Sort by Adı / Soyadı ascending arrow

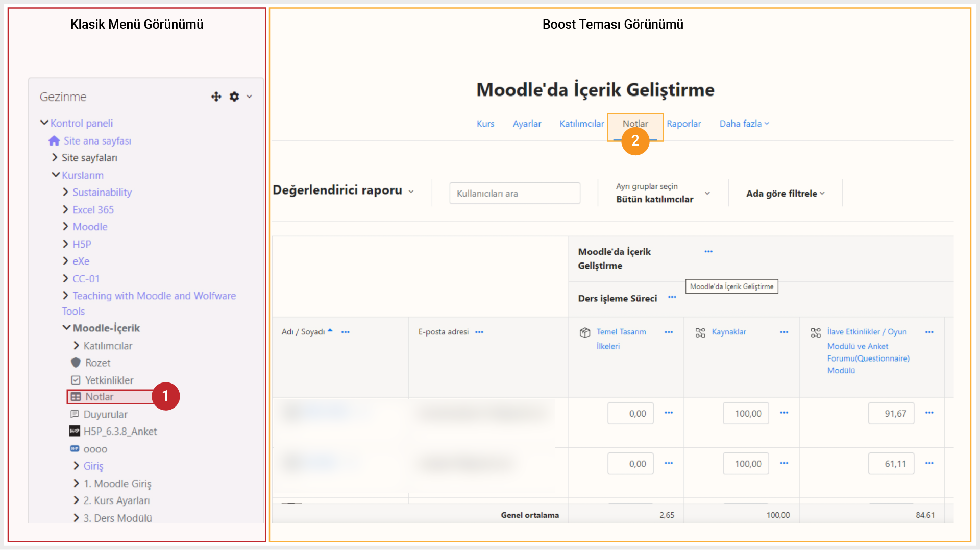click(330, 331)
